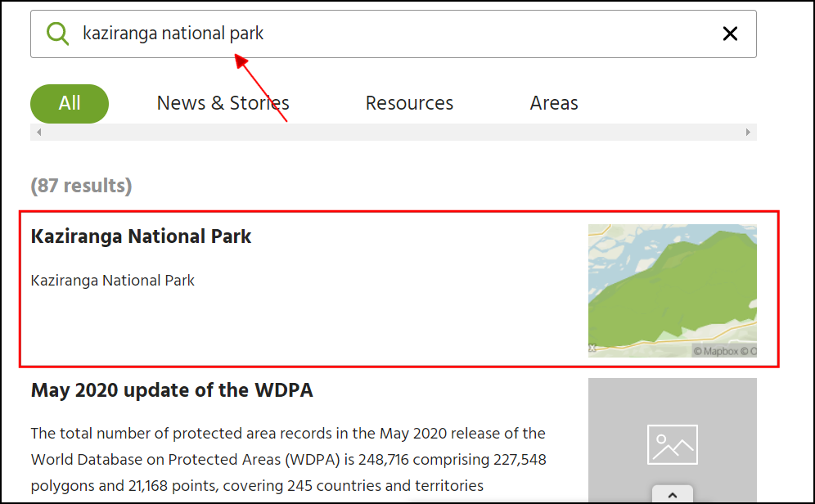Focus the search box containing kaziranga national park
The width and height of the screenshot is (815, 504).
pos(393,34)
